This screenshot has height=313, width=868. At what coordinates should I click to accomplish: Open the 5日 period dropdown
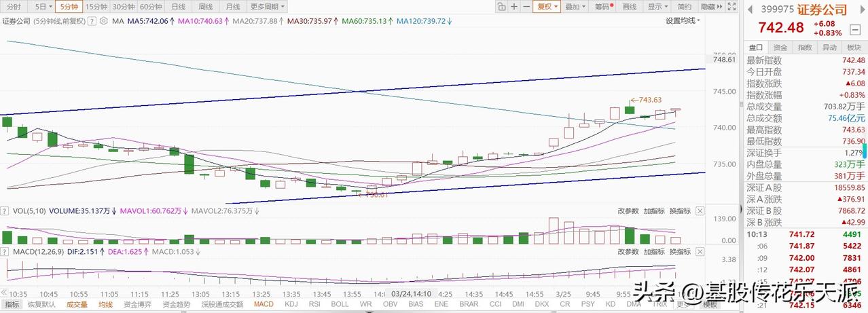tap(43, 7)
